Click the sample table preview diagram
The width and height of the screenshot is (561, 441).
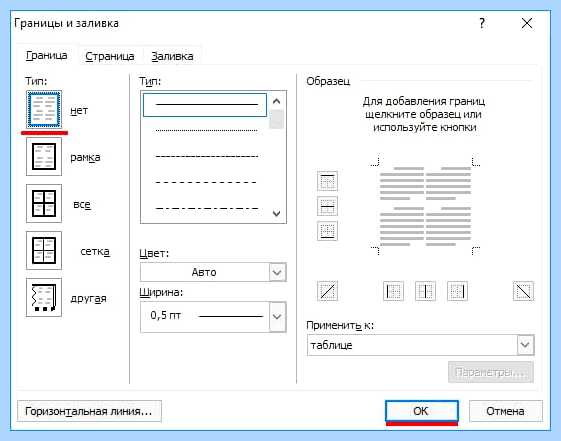click(x=425, y=205)
